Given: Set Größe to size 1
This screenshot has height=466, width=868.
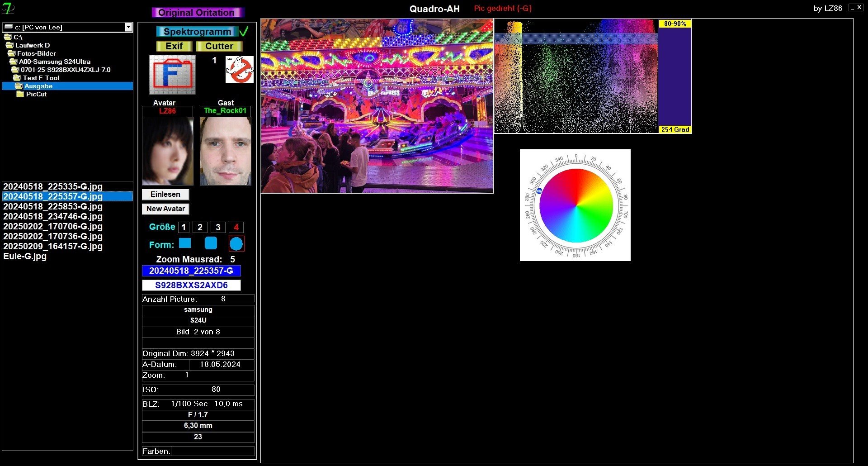Looking at the screenshot, I should 184,227.
